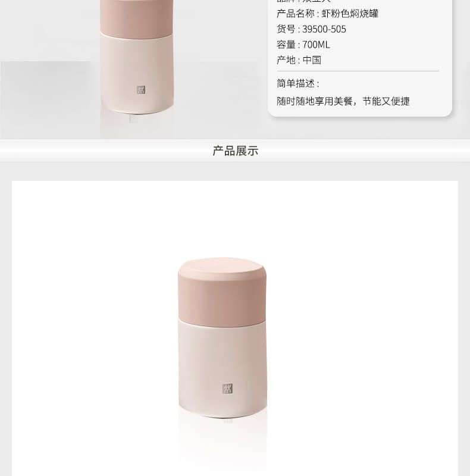Click the 容量 label in the info card
The image size is (470, 476).
(286, 45)
